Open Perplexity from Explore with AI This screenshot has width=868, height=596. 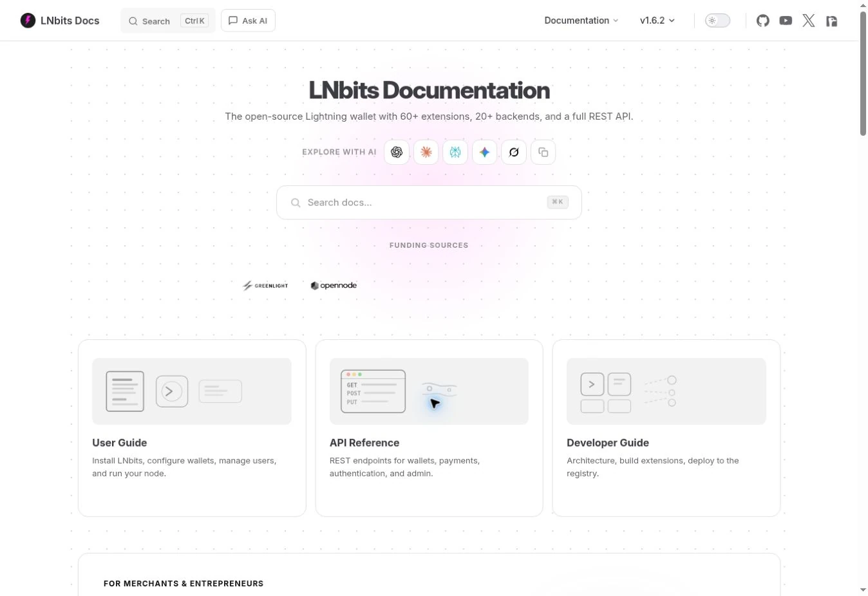point(455,153)
